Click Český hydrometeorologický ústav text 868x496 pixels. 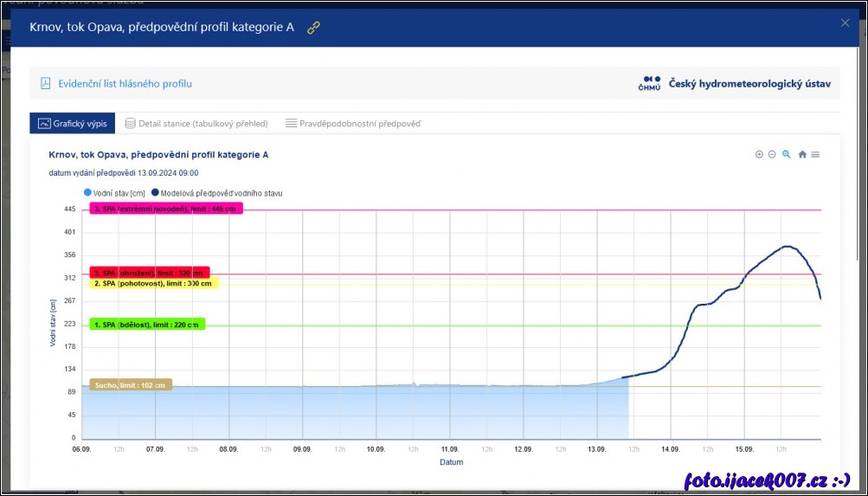tap(749, 84)
